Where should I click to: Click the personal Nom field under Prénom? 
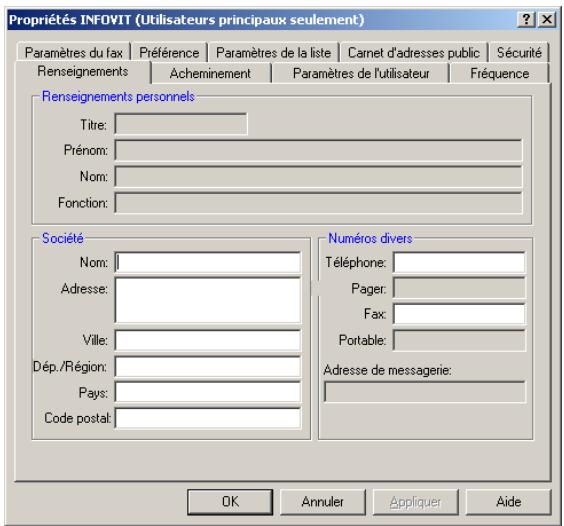pyautogui.click(x=318, y=177)
